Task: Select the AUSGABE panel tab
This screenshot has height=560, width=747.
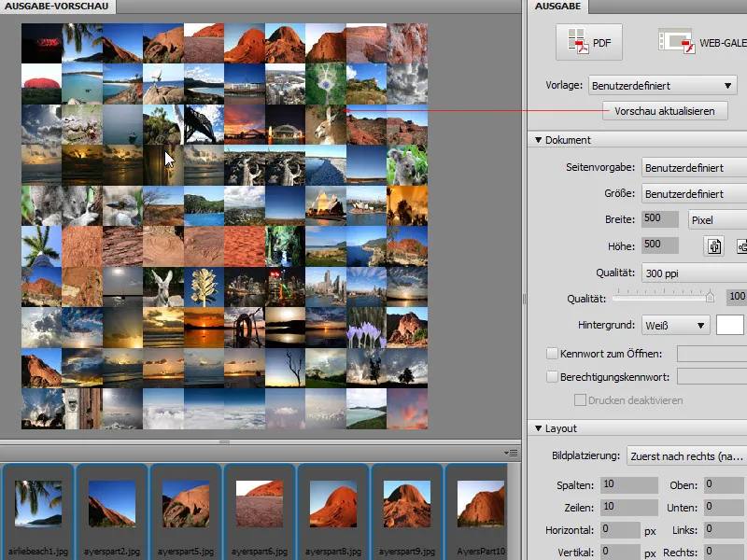Action: [x=557, y=7]
